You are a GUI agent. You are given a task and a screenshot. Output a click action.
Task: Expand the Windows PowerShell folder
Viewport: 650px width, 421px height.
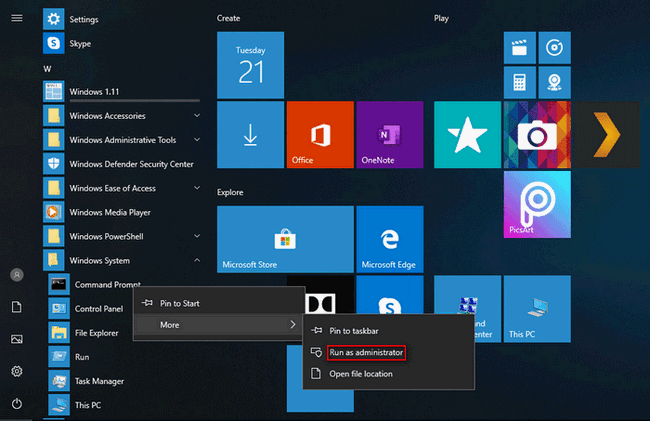tap(121, 236)
